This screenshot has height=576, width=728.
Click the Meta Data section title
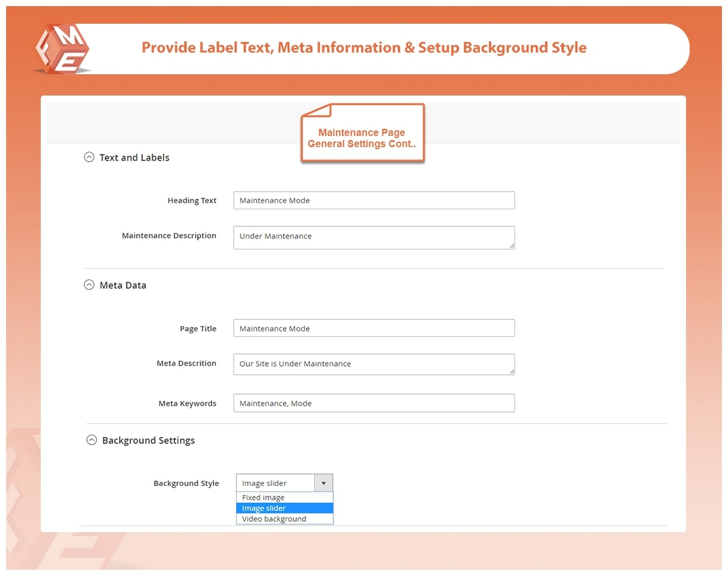click(123, 285)
